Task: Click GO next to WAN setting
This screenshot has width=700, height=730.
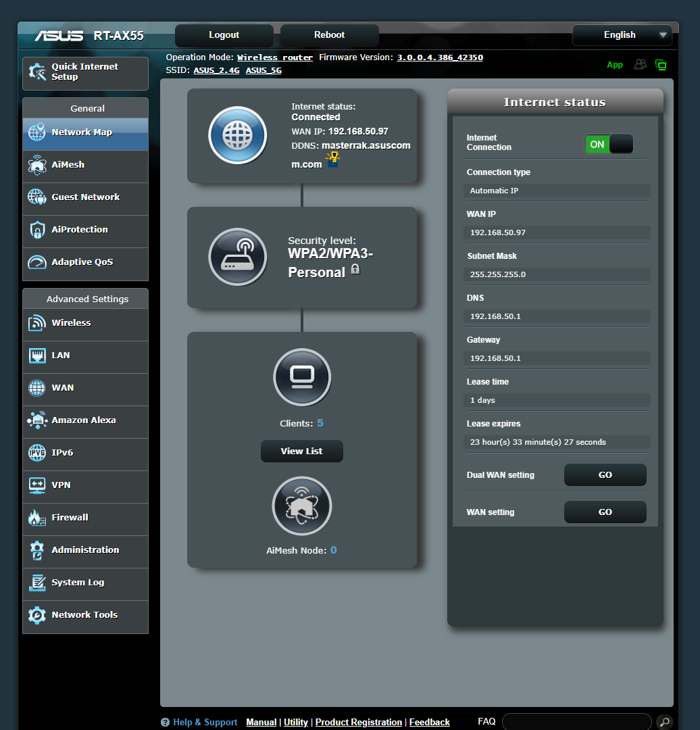Action: click(605, 512)
